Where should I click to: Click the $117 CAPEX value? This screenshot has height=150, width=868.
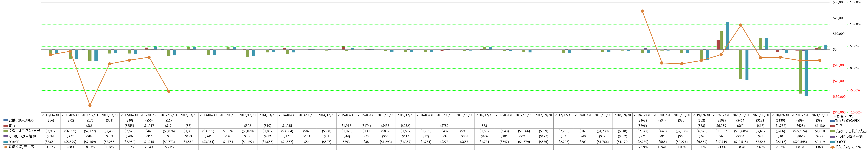pos(169,121)
